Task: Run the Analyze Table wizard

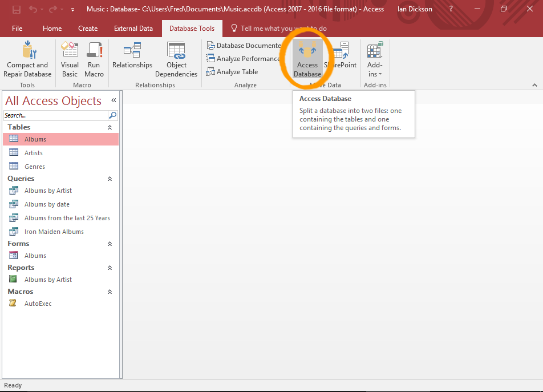Action: point(232,72)
